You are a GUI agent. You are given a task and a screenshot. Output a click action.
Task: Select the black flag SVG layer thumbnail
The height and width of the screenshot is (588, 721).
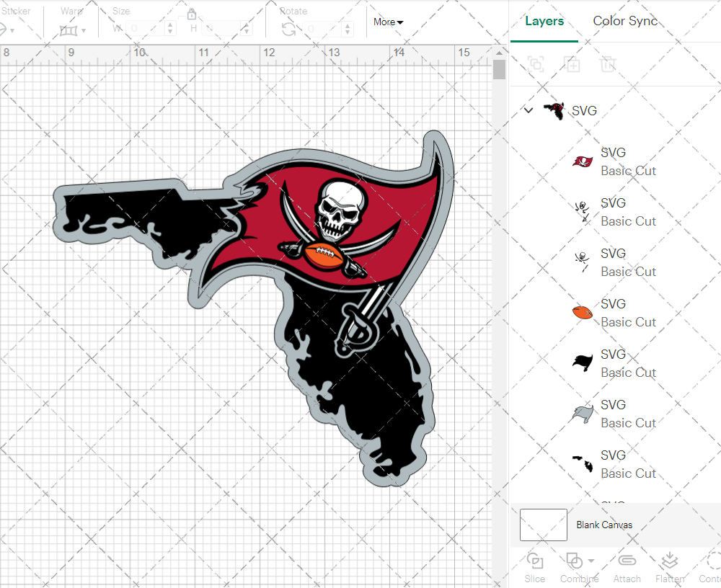[582, 362]
